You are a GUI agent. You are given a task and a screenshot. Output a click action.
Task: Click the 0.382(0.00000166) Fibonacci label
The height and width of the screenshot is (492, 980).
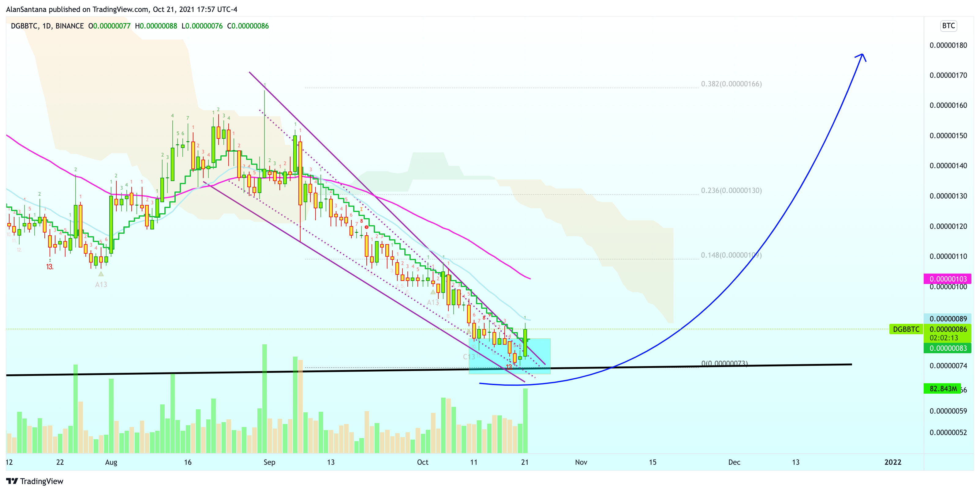731,84
